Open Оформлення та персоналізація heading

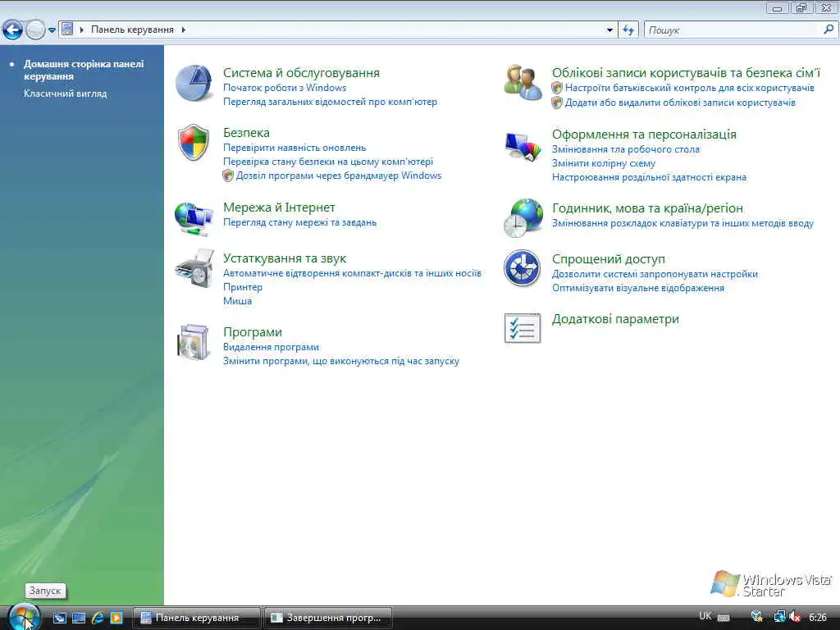(644, 134)
